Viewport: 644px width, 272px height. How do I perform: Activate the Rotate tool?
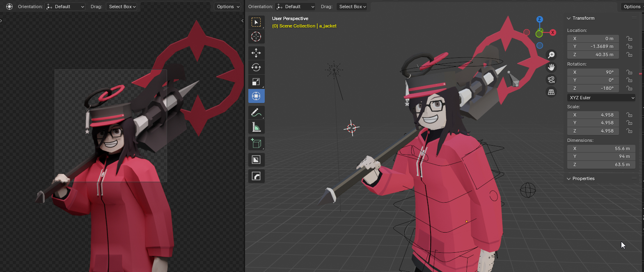click(x=256, y=67)
